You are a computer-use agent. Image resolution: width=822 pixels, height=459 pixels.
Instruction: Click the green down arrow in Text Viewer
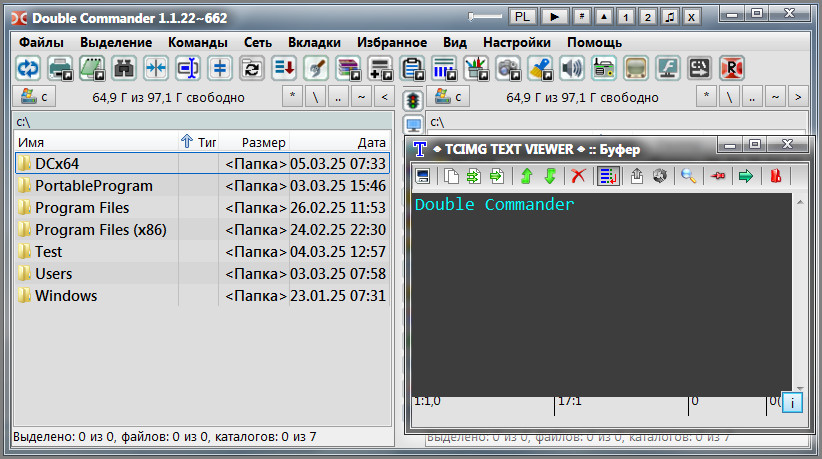(x=550, y=176)
